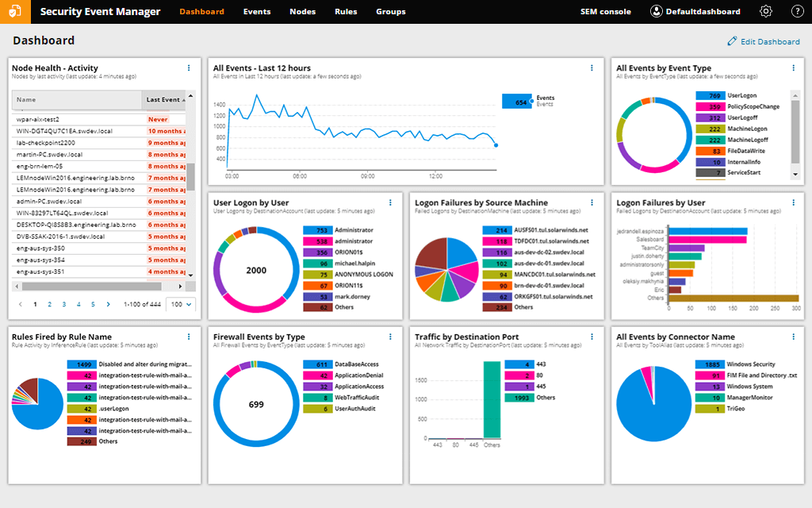Open the page size dropdown showing 100
Screen dimensions: 812x508
(x=180, y=304)
